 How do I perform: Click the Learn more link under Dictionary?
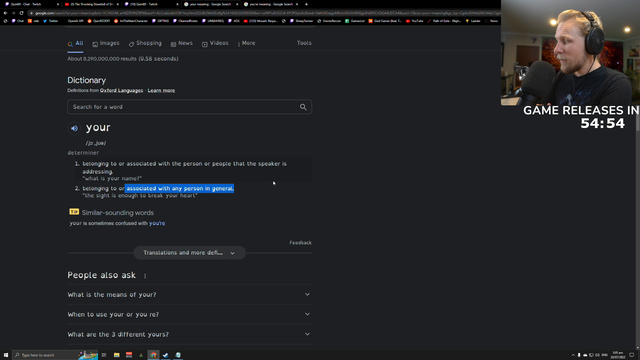click(161, 91)
